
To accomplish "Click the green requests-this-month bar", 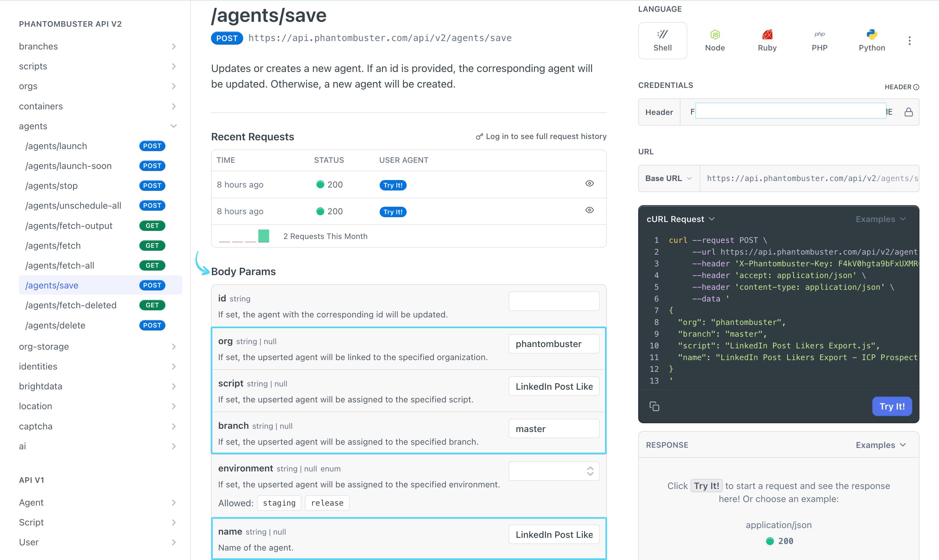I will click(x=263, y=236).
